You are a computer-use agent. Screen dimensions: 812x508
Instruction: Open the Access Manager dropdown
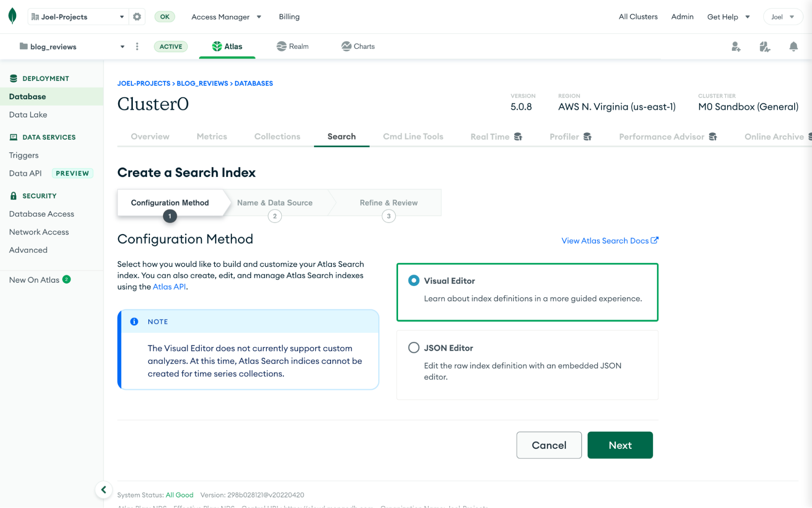point(226,17)
